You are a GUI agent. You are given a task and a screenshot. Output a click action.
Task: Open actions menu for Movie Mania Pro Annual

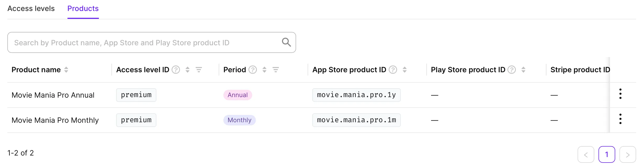pos(620,94)
